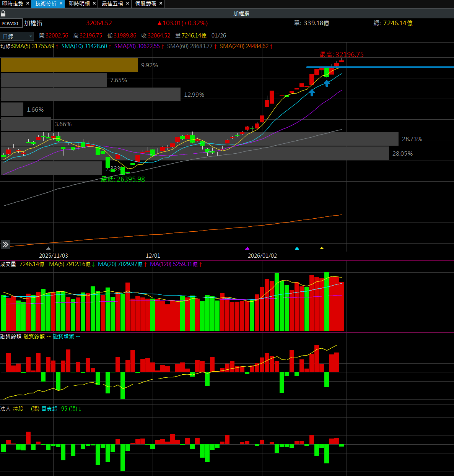Click the purple triangle marker on timeline

point(247,249)
